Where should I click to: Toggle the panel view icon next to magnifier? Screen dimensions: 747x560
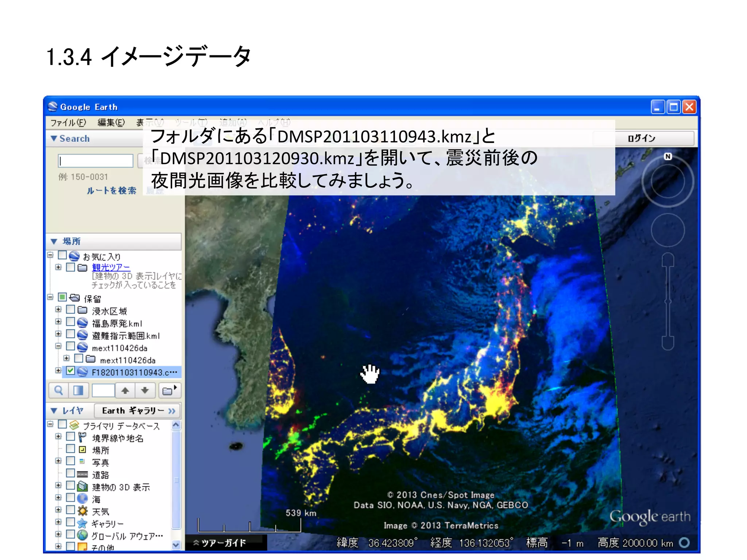[x=78, y=390]
